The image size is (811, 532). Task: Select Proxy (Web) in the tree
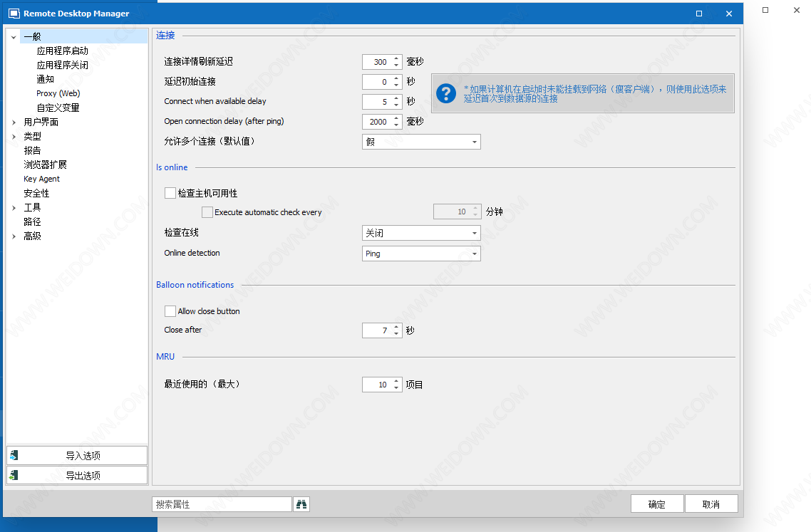[58, 93]
